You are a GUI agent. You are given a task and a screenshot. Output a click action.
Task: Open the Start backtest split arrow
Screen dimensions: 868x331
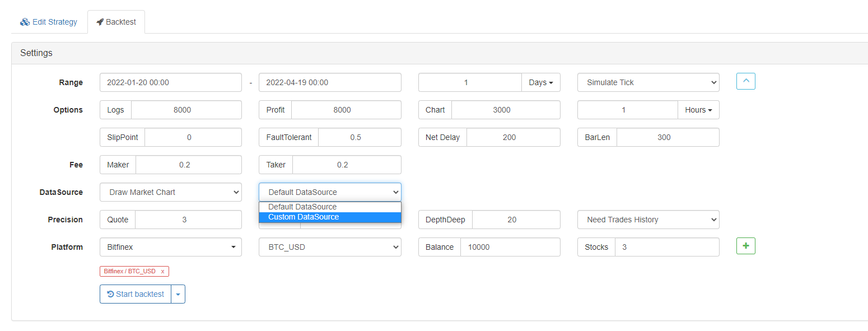[x=178, y=294]
